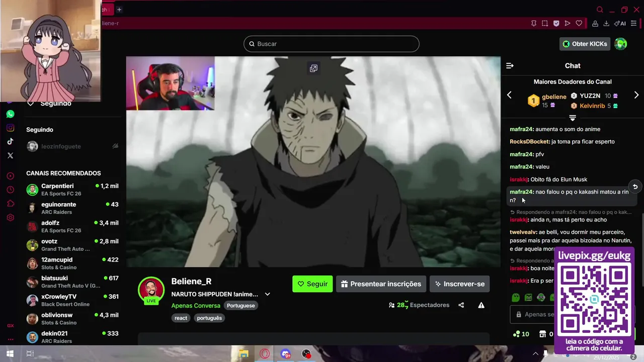Open browser history clock icon

point(10,190)
